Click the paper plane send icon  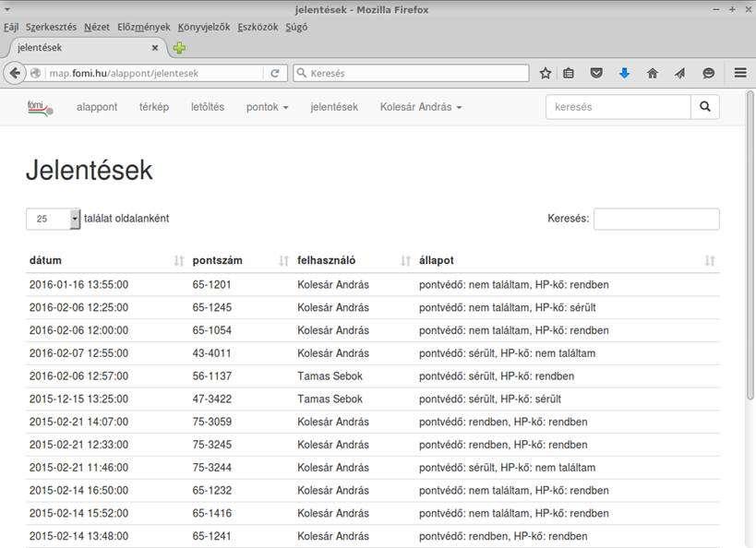click(x=679, y=73)
